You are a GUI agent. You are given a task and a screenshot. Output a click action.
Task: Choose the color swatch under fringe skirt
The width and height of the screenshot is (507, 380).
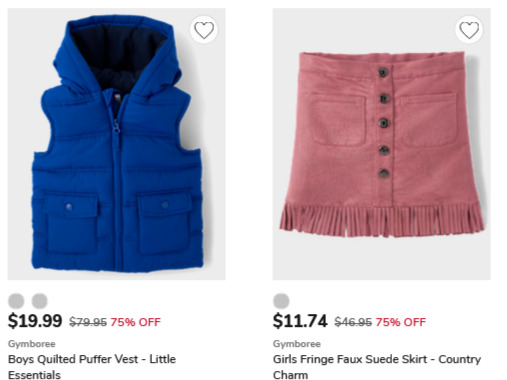click(x=281, y=301)
